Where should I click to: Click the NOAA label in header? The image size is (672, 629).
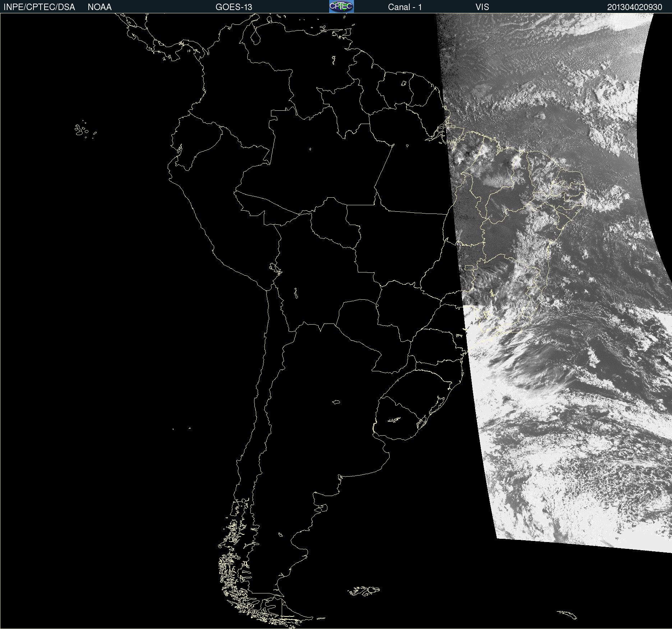click(x=100, y=7)
